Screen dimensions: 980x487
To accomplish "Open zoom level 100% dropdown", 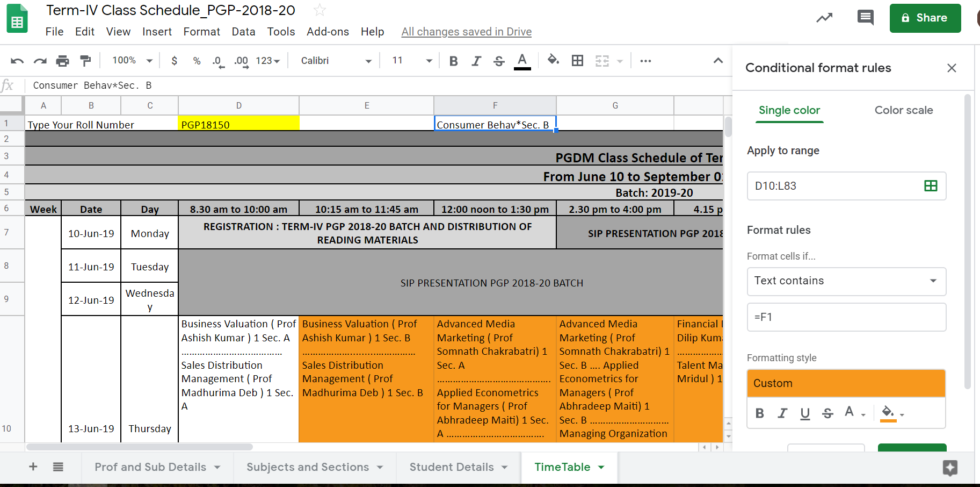I will [x=132, y=61].
